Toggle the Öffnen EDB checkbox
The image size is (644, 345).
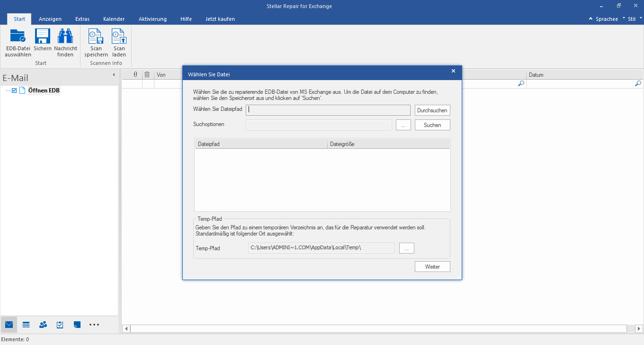click(x=14, y=91)
